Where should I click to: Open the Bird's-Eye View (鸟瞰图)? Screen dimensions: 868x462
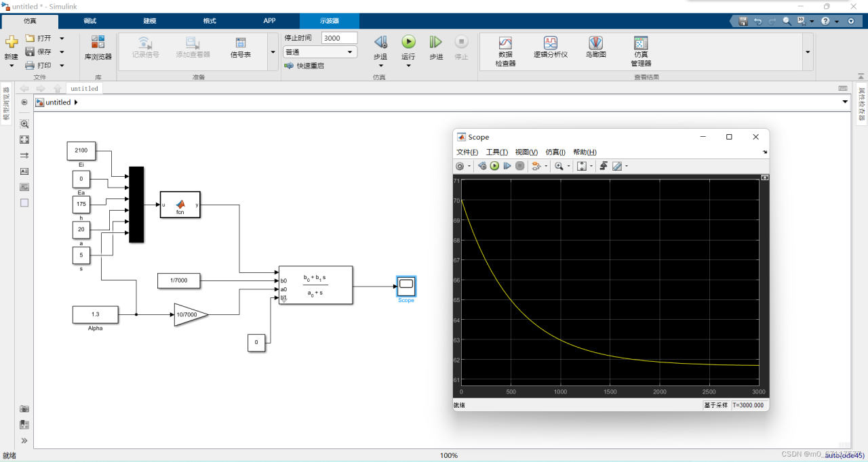595,47
